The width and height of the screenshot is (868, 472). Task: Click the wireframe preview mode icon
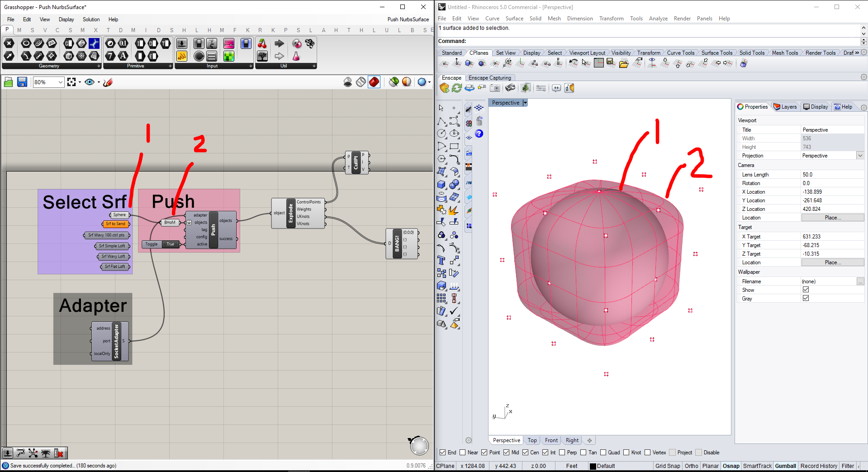click(x=361, y=82)
